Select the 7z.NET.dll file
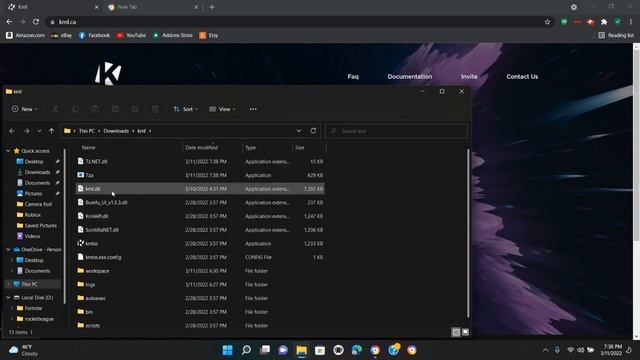Screen dimensions: 640x360 click(x=200, y=162)
